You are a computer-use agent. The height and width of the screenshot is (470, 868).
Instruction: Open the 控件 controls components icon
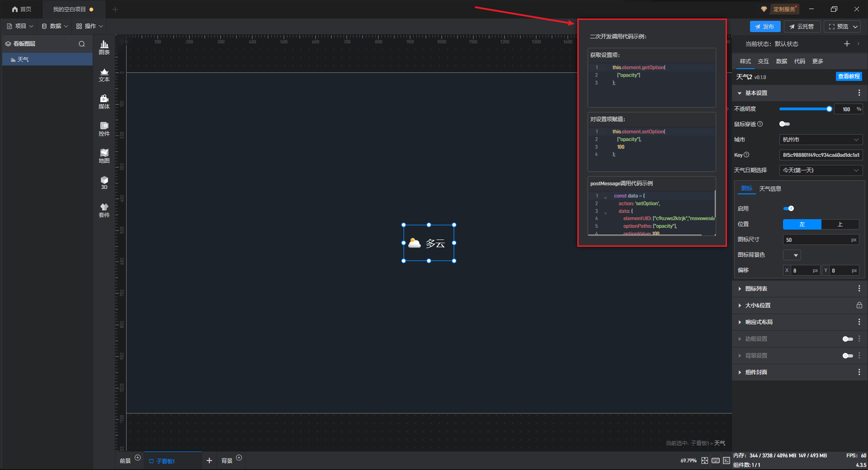pyautogui.click(x=104, y=129)
